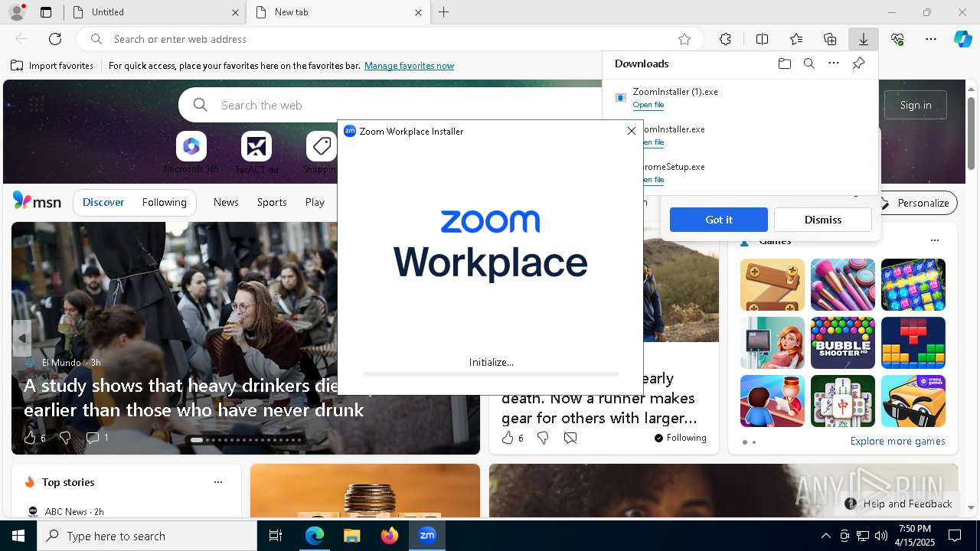This screenshot has height=551, width=980.
Task: Open the Play menu item
Action: point(315,202)
